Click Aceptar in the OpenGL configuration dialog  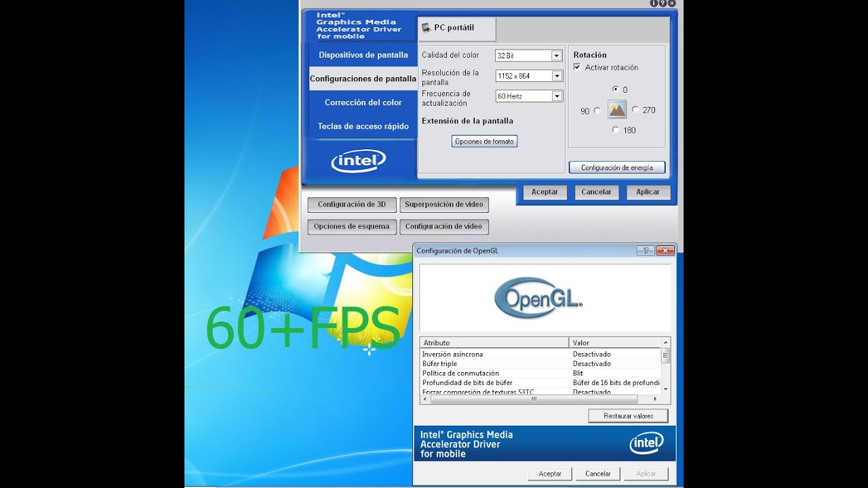point(550,474)
